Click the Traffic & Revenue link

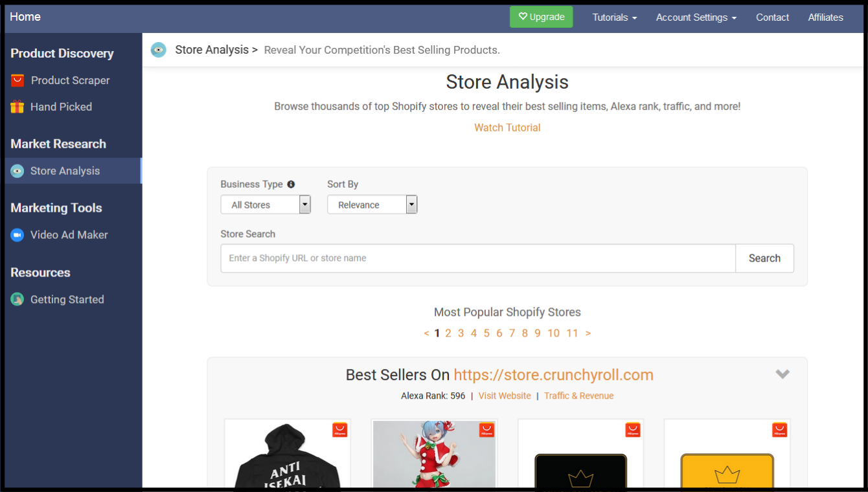click(x=578, y=396)
